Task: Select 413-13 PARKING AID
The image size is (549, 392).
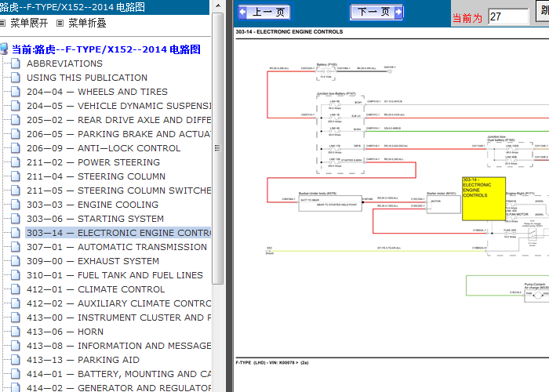Action: [83, 360]
